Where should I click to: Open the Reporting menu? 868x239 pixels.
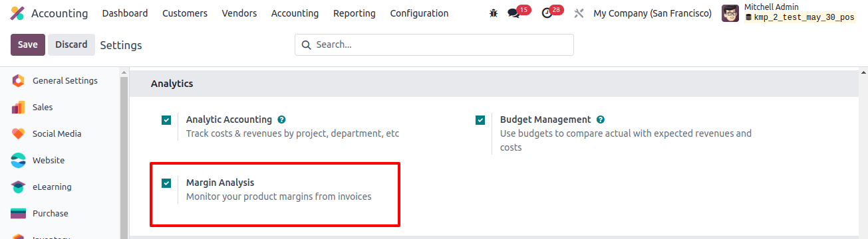click(355, 13)
